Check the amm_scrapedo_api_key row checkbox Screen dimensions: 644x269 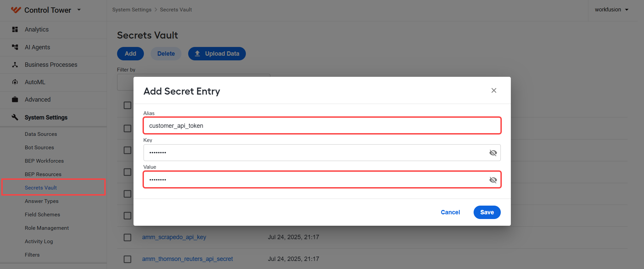pyautogui.click(x=127, y=237)
